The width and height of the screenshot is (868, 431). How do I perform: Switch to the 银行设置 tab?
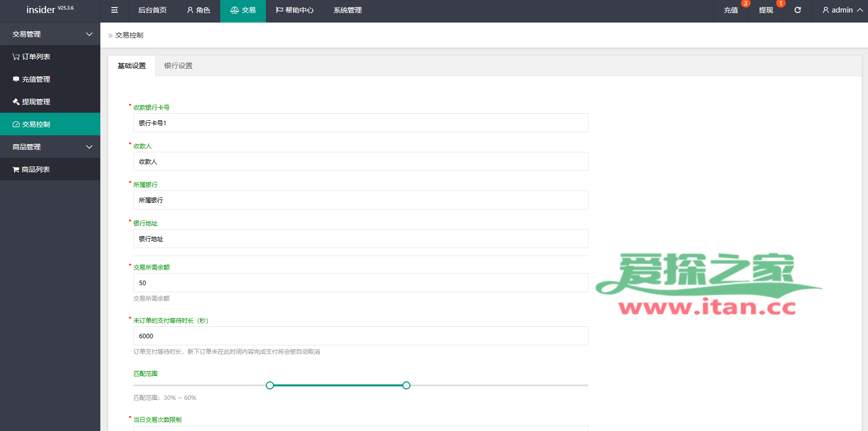click(x=178, y=66)
